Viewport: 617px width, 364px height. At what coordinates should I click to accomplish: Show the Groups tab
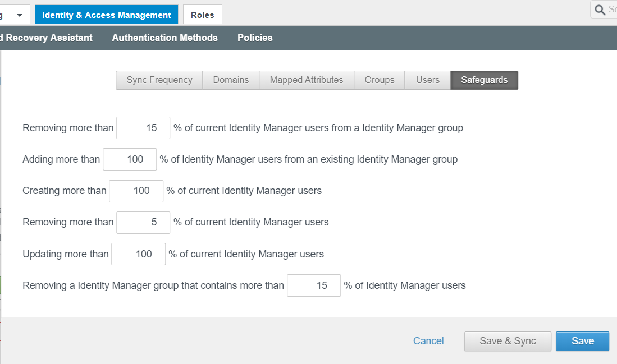380,80
